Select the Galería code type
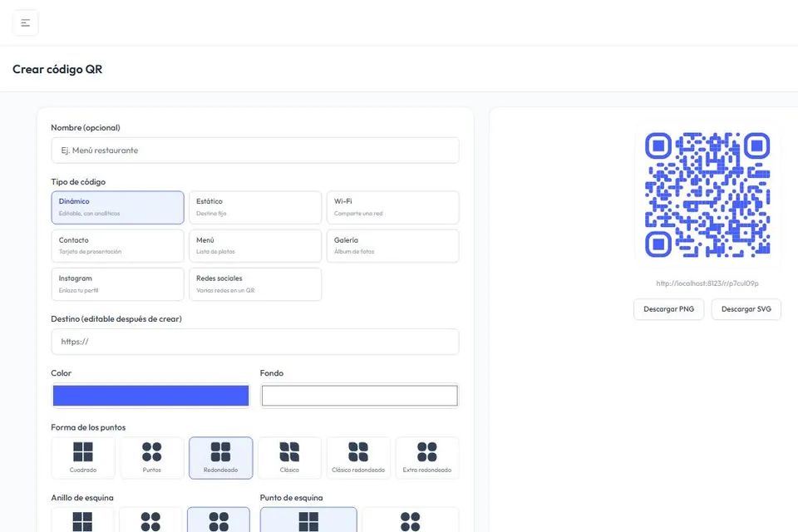The width and height of the screenshot is (798, 532). tap(393, 246)
